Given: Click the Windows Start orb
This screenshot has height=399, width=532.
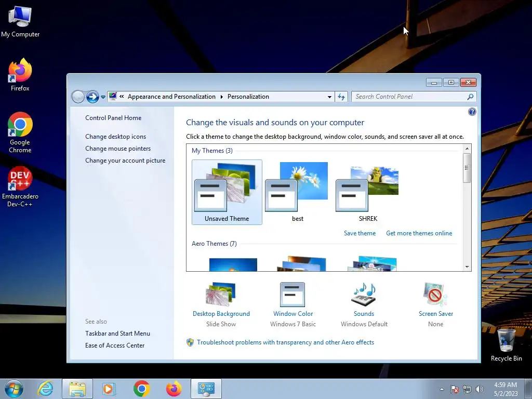Looking at the screenshot, I should [14, 389].
